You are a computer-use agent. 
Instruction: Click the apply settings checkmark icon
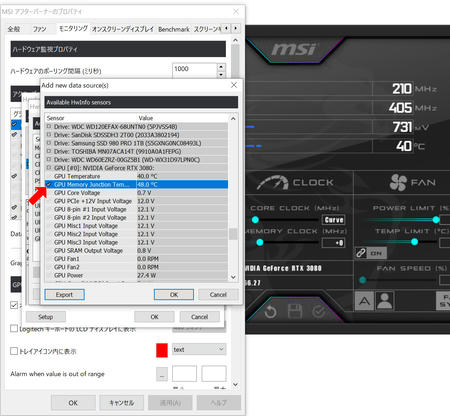coord(319,312)
